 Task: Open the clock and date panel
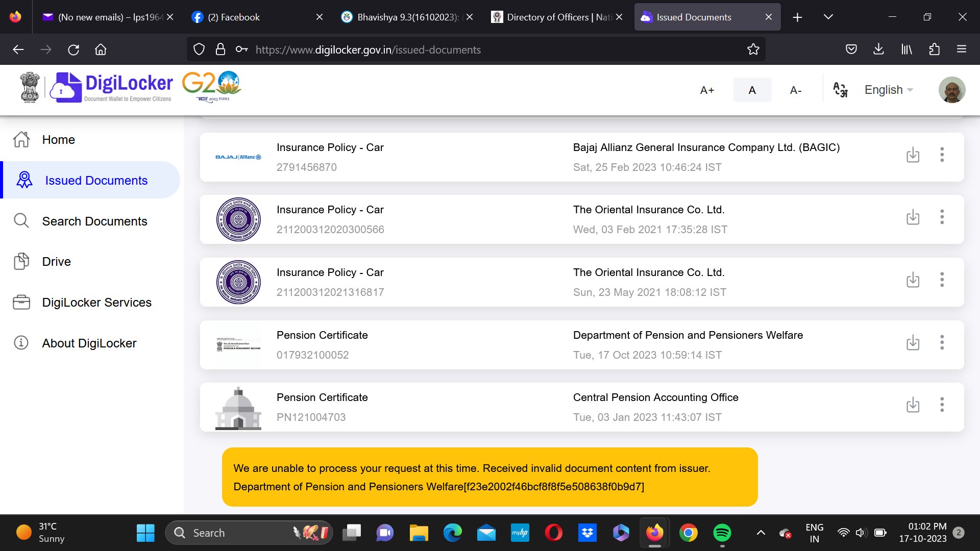pyautogui.click(x=923, y=533)
